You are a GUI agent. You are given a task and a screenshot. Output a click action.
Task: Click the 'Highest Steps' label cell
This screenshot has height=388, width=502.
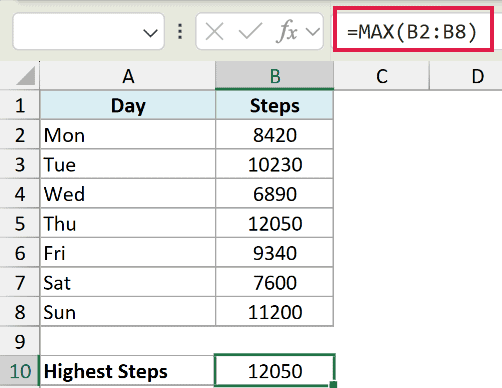(x=128, y=371)
